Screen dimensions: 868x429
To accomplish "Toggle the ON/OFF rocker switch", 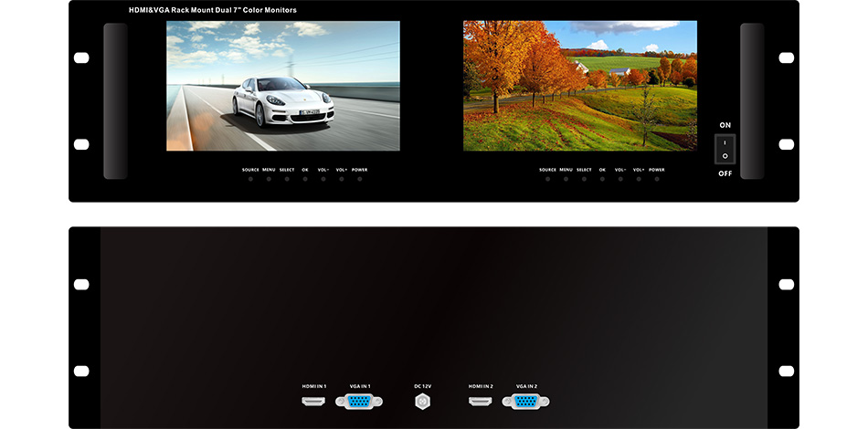I will (x=725, y=149).
